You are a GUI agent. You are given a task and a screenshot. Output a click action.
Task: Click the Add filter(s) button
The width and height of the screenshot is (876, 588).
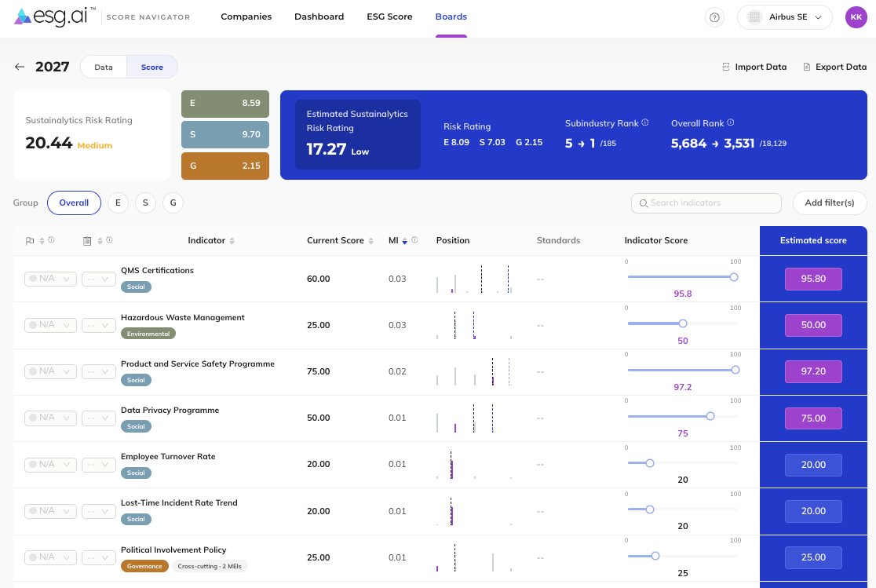830,203
